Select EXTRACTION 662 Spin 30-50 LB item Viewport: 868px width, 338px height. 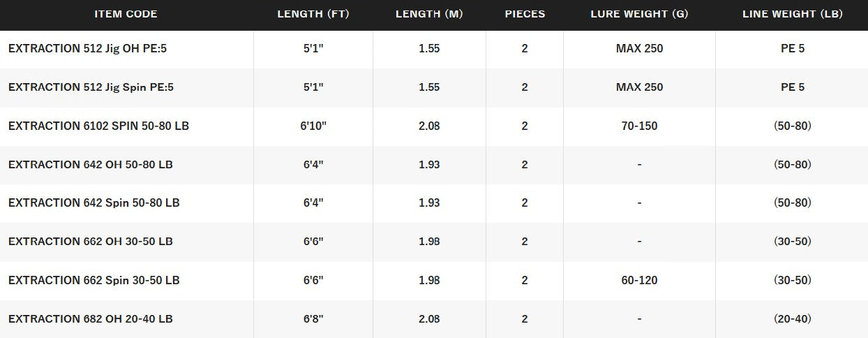click(x=94, y=281)
